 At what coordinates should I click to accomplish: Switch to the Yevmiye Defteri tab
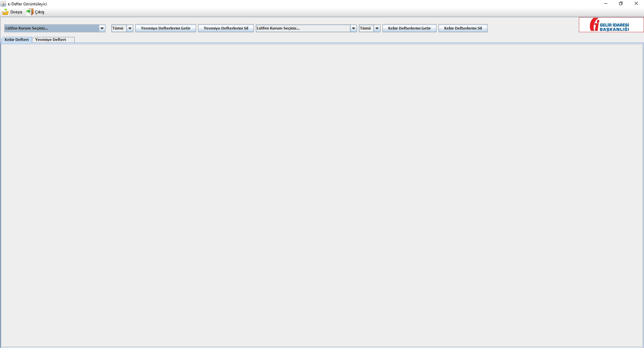click(x=51, y=40)
